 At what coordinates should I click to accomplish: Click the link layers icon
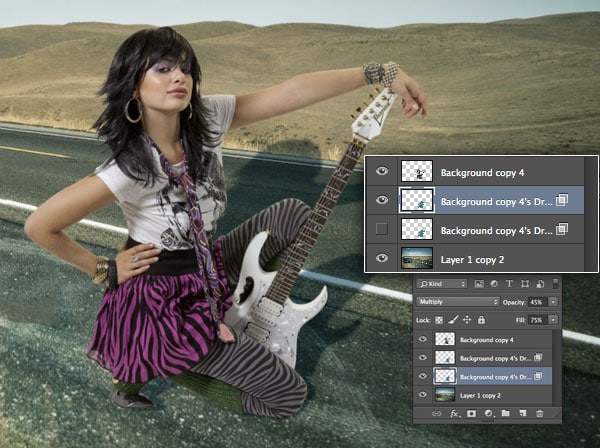tap(436, 413)
